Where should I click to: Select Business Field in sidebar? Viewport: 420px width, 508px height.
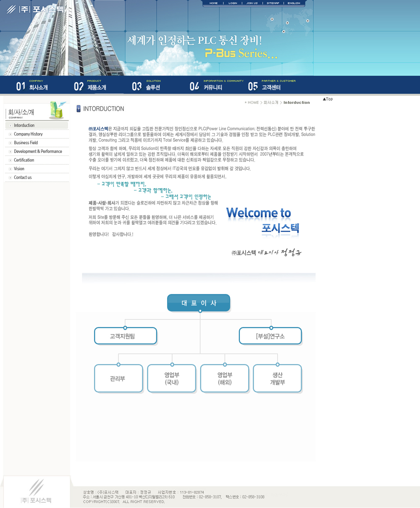tap(26, 143)
